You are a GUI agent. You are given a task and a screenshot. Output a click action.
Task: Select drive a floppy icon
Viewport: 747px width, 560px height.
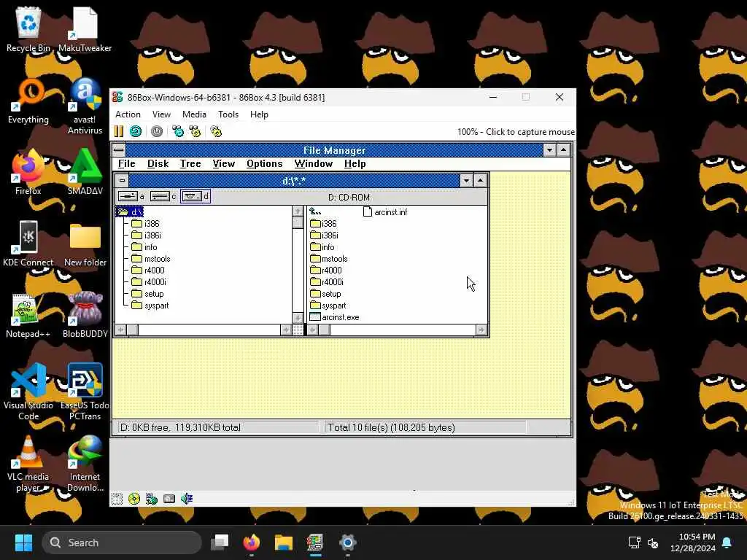[x=131, y=196]
